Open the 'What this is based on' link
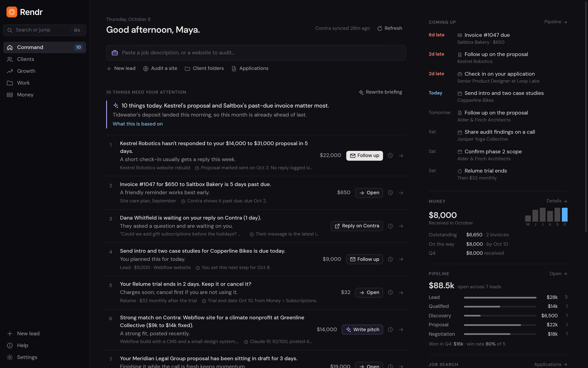This screenshot has height=368, width=588. point(137,124)
